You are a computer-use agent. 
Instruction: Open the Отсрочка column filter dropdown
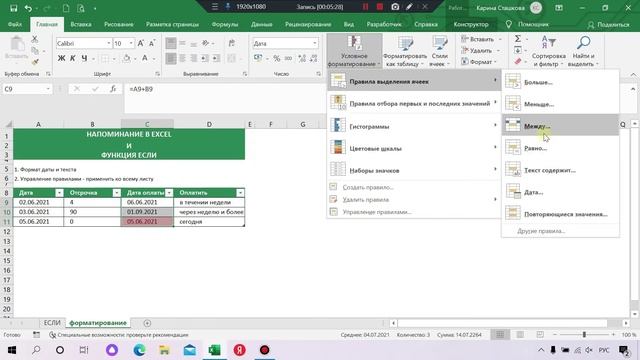116,193
